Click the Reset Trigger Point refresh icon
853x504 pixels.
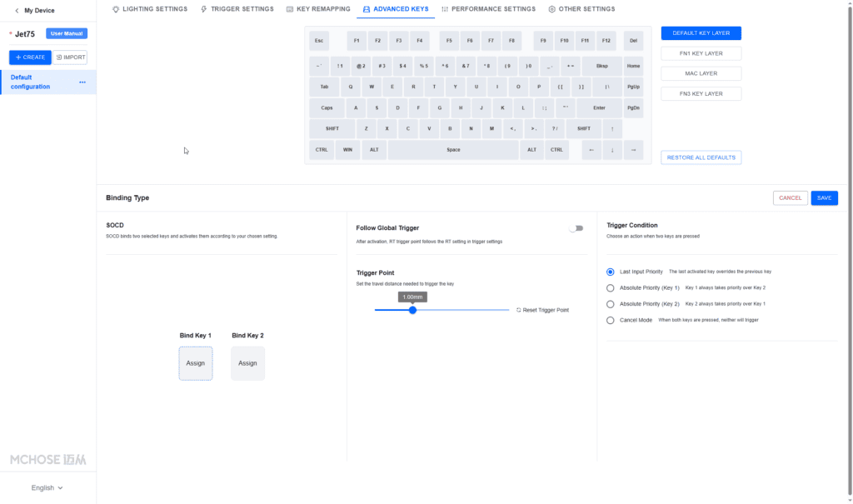[x=518, y=310]
